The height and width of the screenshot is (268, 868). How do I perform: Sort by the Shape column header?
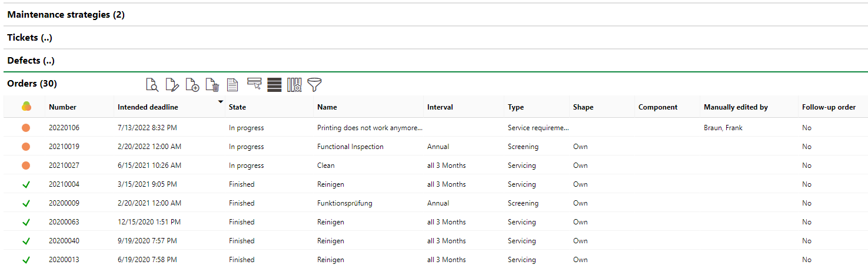[583, 107]
